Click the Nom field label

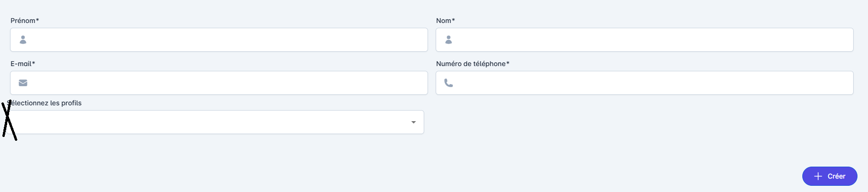click(x=443, y=21)
